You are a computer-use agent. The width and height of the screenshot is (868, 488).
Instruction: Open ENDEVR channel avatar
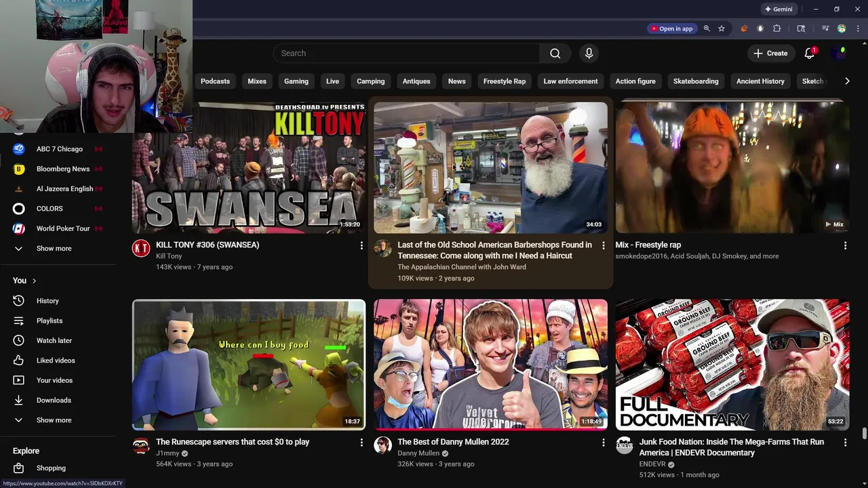click(x=625, y=446)
